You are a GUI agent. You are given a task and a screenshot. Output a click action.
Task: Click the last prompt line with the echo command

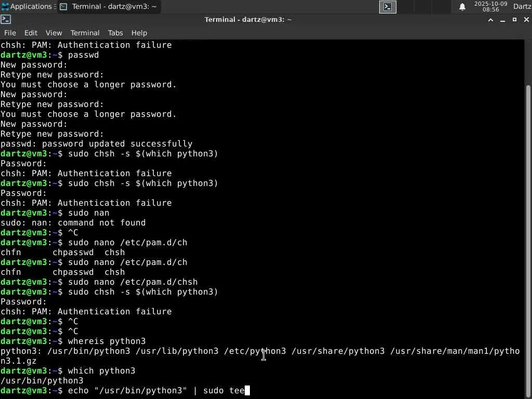pos(156,390)
